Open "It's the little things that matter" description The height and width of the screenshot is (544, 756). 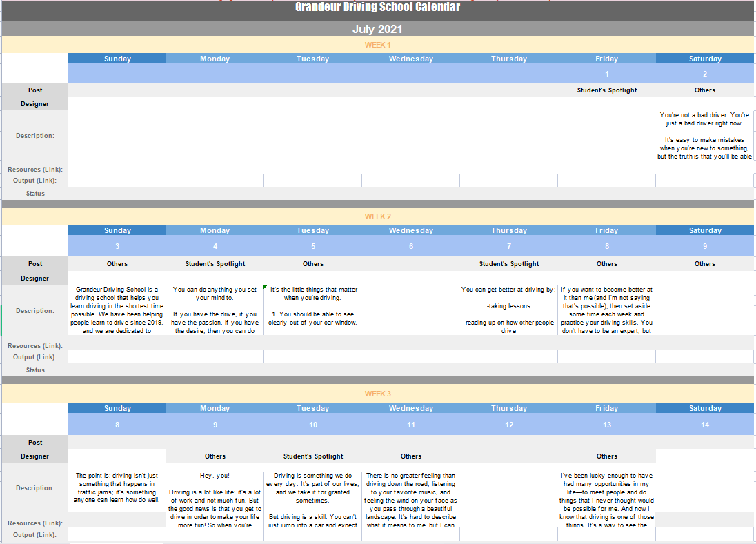point(313,310)
